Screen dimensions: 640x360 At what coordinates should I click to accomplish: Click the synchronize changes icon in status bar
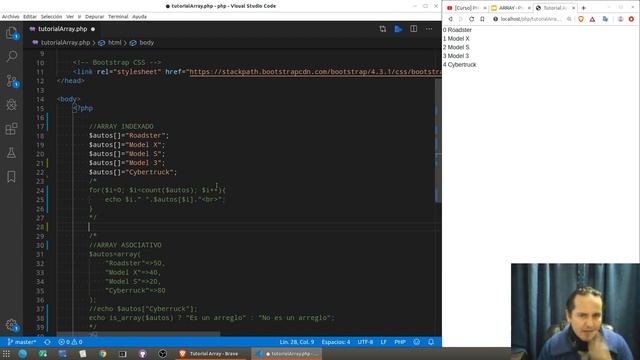click(x=47, y=342)
